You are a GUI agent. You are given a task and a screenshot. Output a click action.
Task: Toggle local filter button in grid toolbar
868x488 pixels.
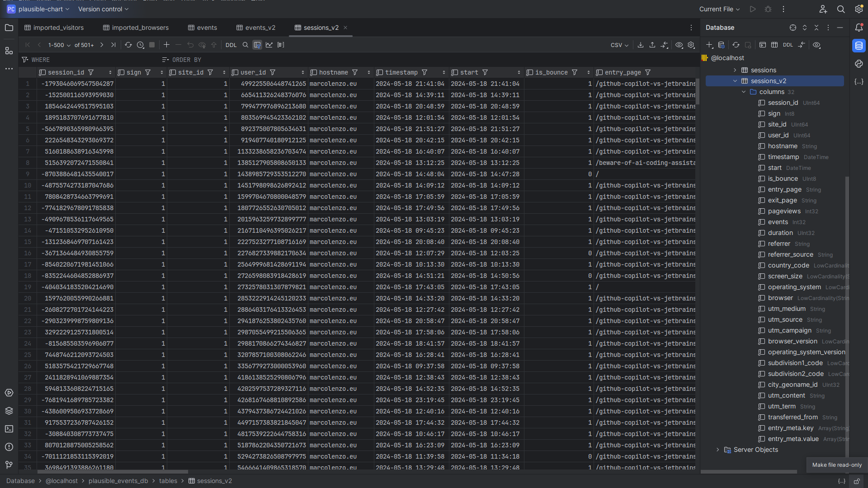coord(257,45)
